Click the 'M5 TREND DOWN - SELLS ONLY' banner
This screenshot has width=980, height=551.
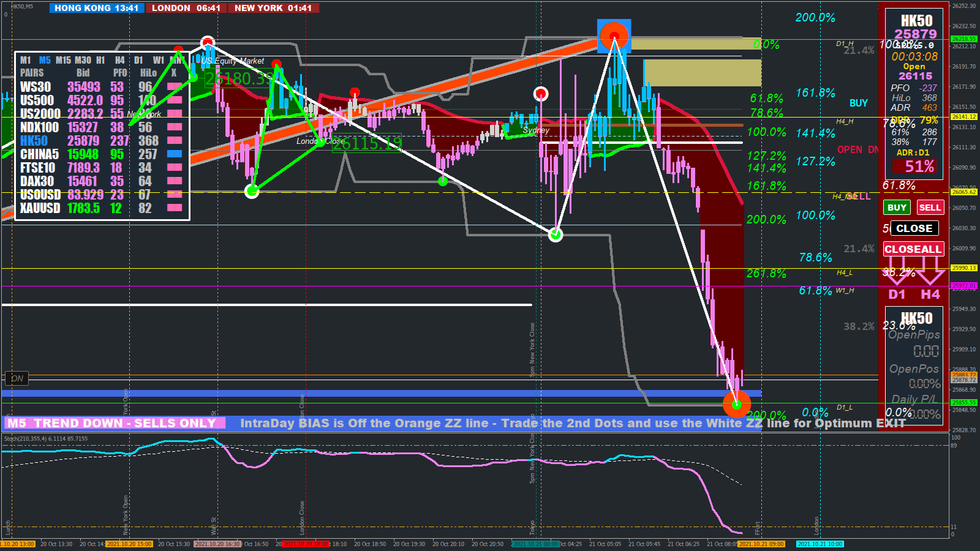115,423
